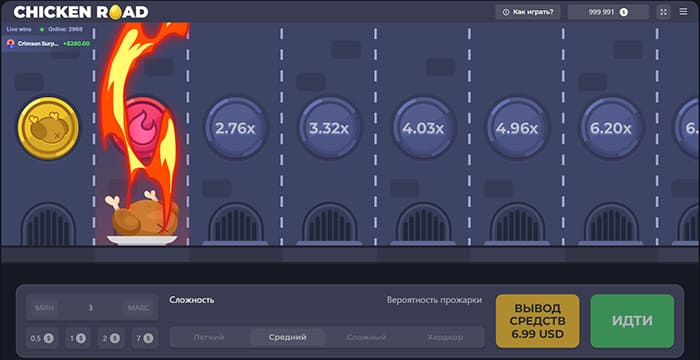Open the Как играть? help button
This screenshot has height=360, width=700.
click(x=528, y=12)
